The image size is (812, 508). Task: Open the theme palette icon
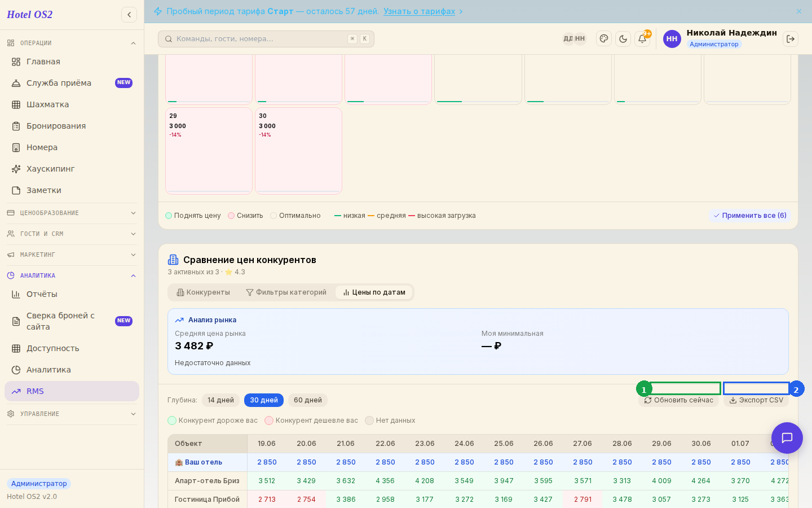click(x=604, y=39)
